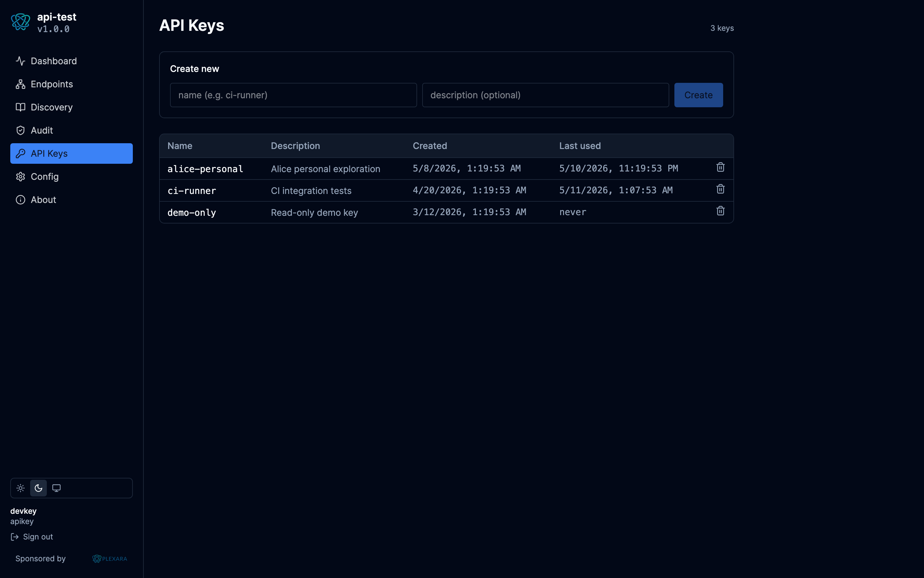Click the Config gear icon
924x578 pixels.
click(x=21, y=177)
